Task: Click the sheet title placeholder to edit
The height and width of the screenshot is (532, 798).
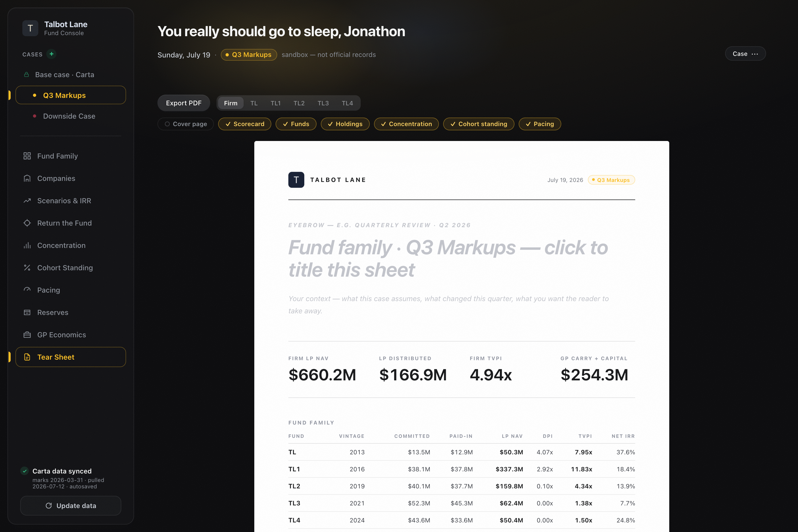Action: coord(448,259)
